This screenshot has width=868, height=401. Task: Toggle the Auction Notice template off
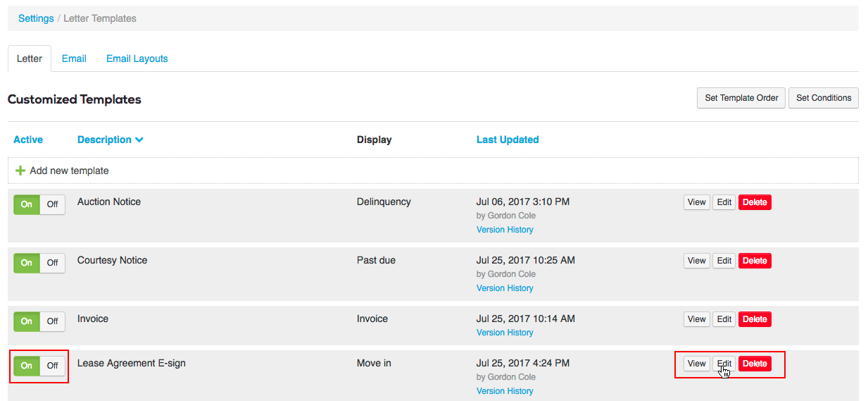point(52,204)
